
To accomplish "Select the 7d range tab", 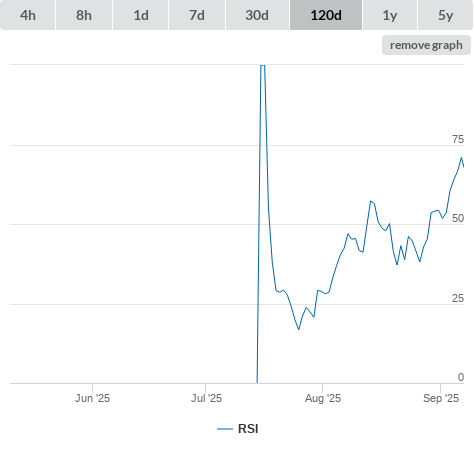I will click(x=197, y=15).
